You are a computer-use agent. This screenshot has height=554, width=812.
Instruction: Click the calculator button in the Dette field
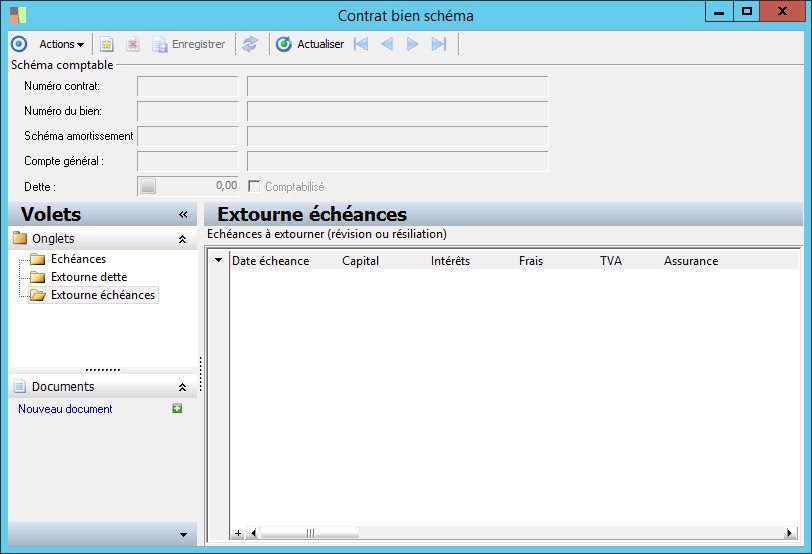(x=148, y=186)
